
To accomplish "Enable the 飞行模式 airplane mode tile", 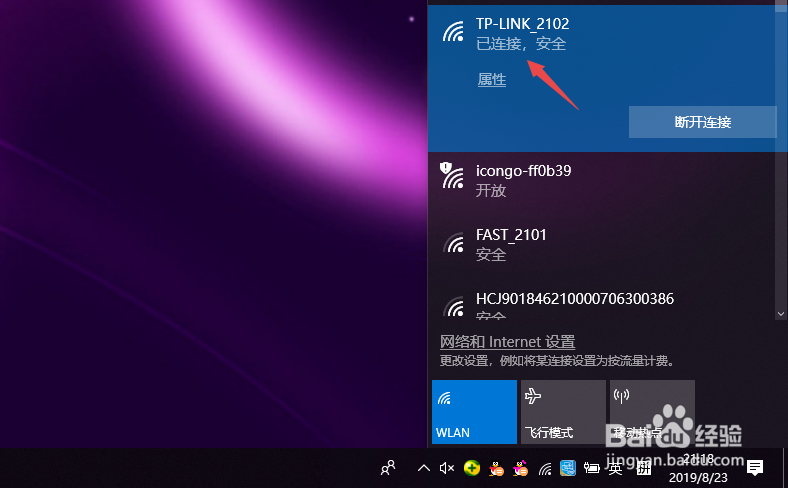I will [563, 412].
